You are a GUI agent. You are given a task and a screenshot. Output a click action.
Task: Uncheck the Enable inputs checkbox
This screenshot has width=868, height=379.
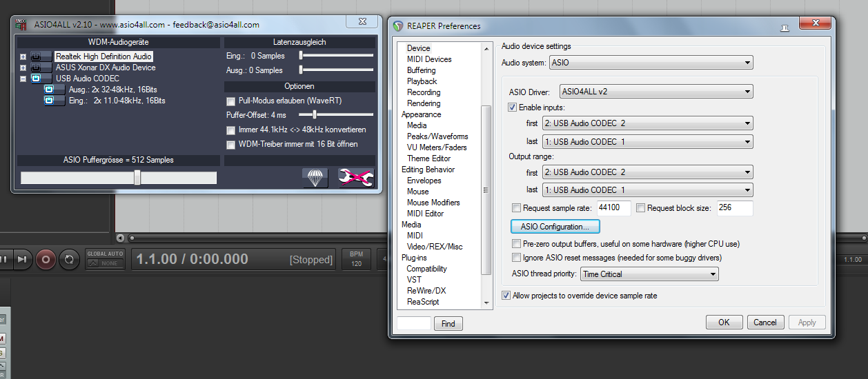coord(512,107)
